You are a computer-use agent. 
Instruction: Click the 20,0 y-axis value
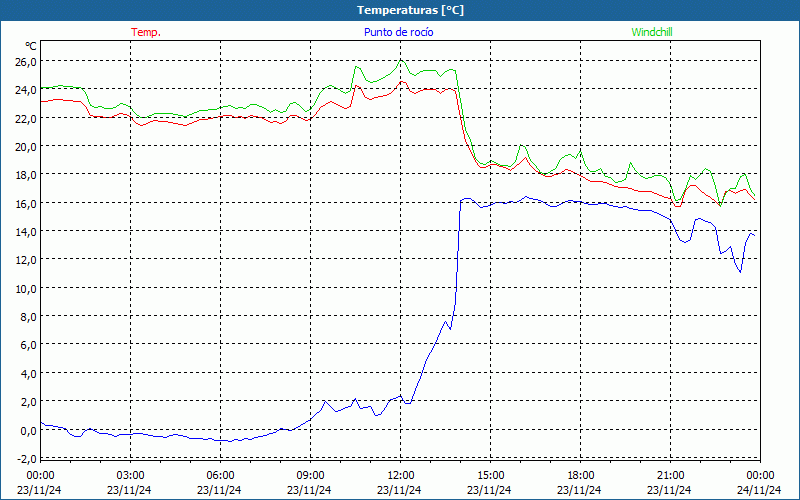pos(27,147)
